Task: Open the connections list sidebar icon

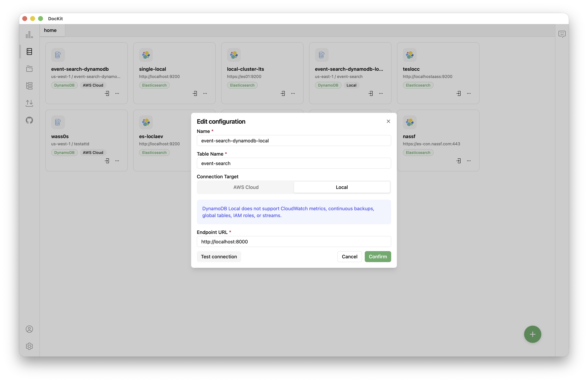Action: click(29, 51)
